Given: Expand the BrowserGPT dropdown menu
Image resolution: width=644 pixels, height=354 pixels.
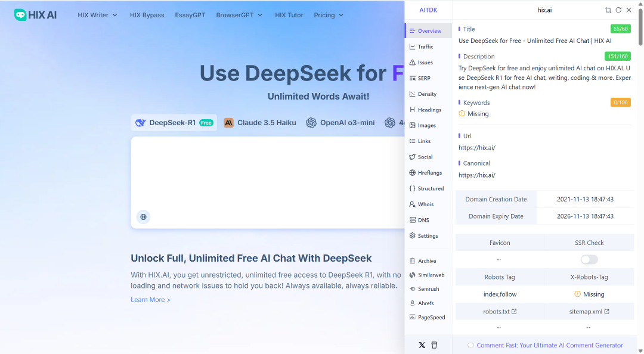Looking at the screenshot, I should pos(240,15).
